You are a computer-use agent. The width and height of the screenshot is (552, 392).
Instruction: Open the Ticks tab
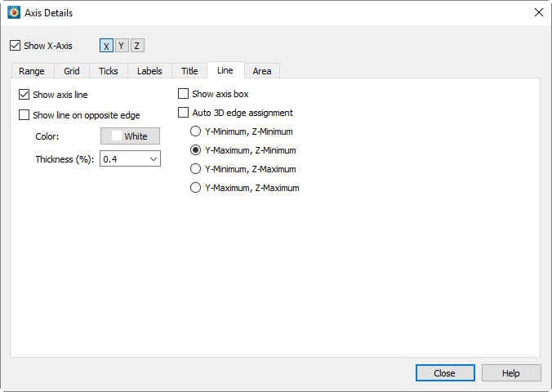[109, 71]
